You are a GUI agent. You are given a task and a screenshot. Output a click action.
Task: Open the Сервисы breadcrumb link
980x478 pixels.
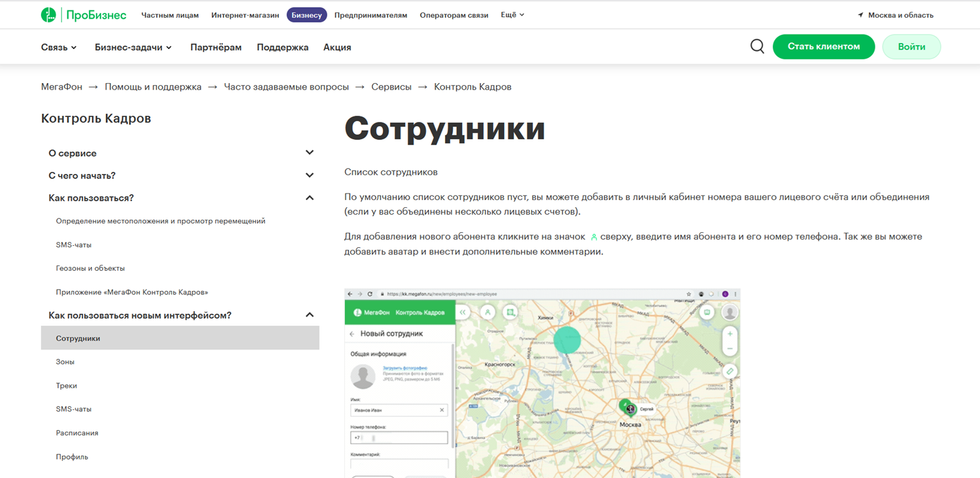click(x=391, y=87)
